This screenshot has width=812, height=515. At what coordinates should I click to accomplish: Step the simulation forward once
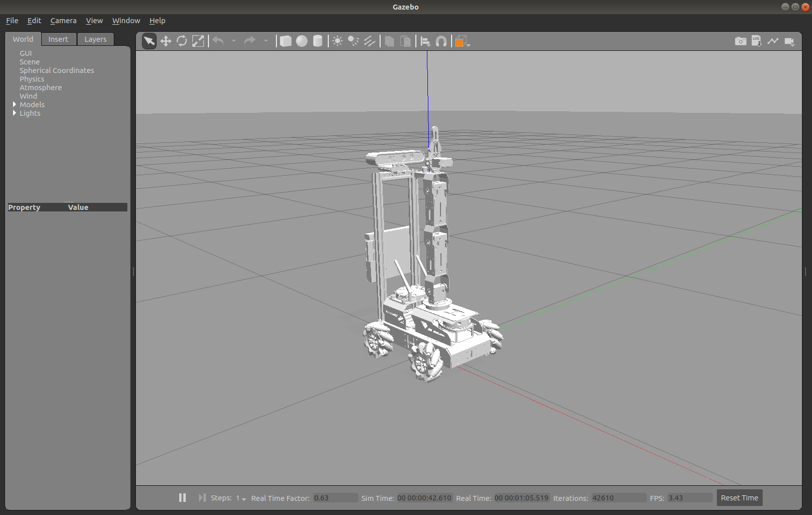tap(201, 497)
